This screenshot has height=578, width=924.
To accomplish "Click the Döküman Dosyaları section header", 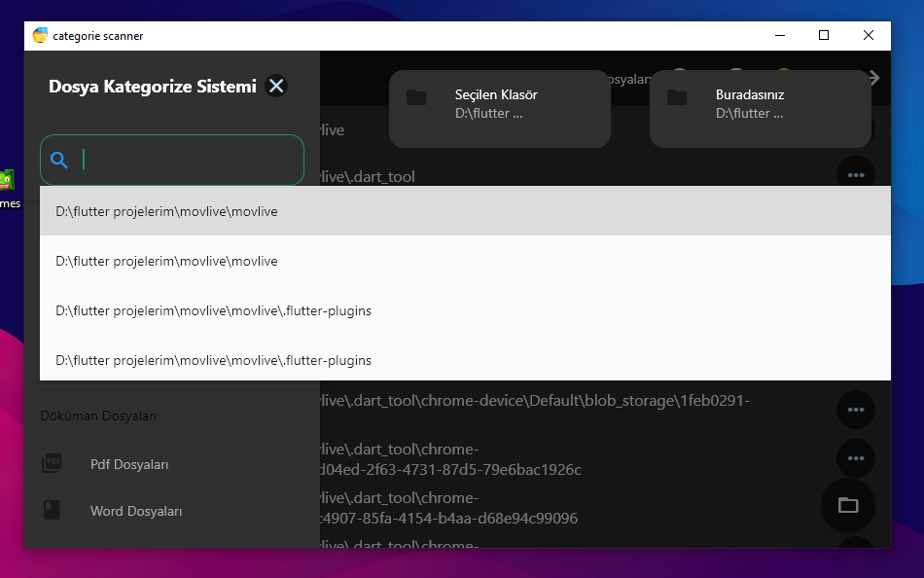I will 98,415.
